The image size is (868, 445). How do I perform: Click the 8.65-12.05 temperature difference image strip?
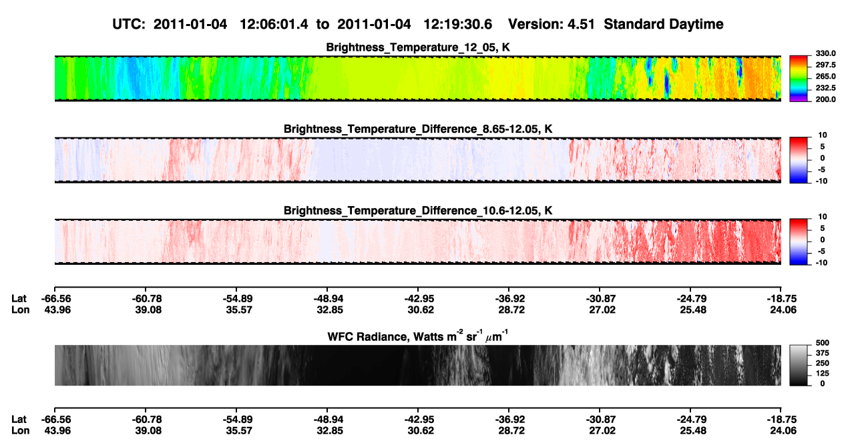point(417,160)
